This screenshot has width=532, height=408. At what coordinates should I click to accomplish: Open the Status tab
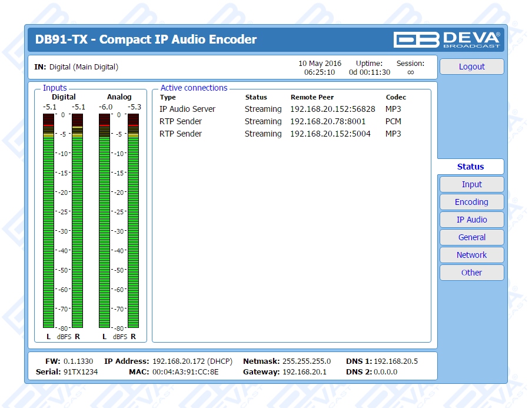click(x=470, y=167)
